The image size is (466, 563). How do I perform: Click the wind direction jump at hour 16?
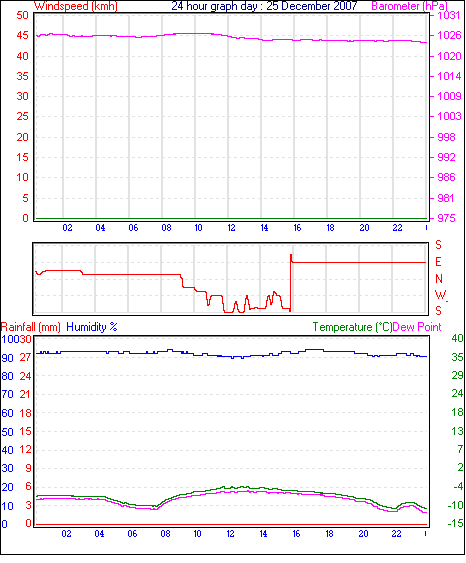pos(290,283)
